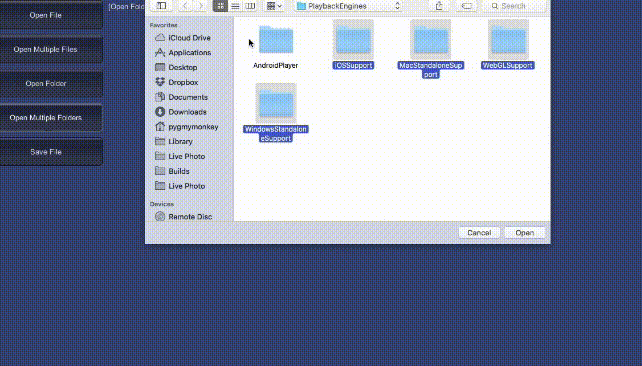Select Downloads in the sidebar
The width and height of the screenshot is (642, 366).
point(187,112)
